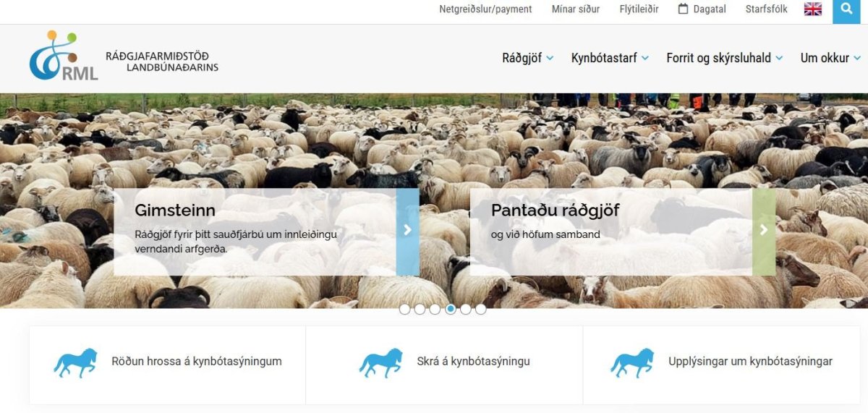Click the RML logo

tap(64, 56)
